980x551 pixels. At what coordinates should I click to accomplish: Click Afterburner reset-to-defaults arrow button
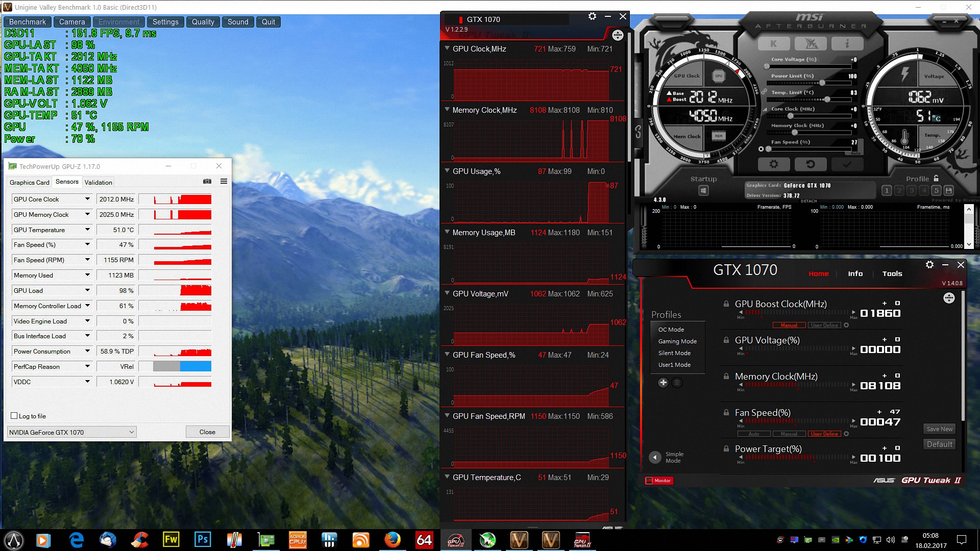click(x=810, y=164)
